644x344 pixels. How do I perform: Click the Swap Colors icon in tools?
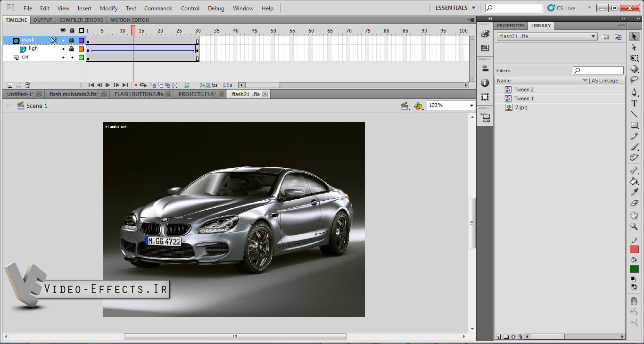(x=634, y=287)
